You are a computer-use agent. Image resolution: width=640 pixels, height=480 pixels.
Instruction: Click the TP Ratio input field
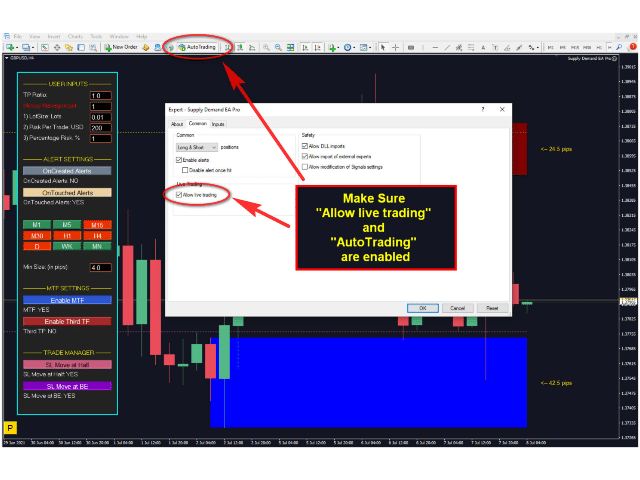pos(101,96)
